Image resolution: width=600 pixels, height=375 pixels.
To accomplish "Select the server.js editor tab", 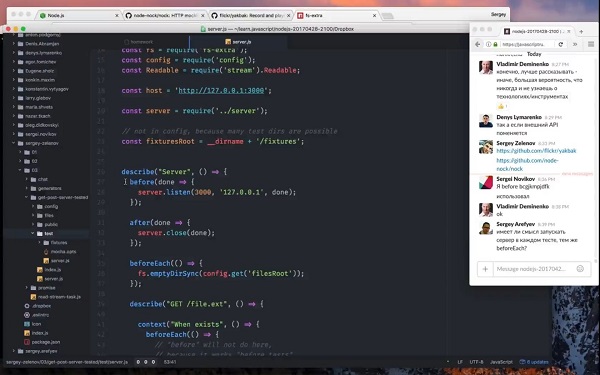I will (x=238, y=42).
